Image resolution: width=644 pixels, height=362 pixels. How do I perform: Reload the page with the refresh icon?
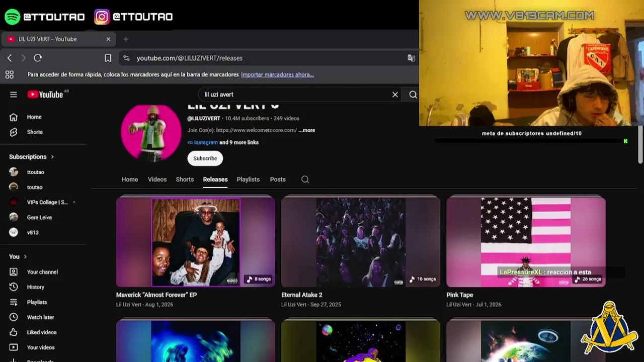tap(38, 58)
